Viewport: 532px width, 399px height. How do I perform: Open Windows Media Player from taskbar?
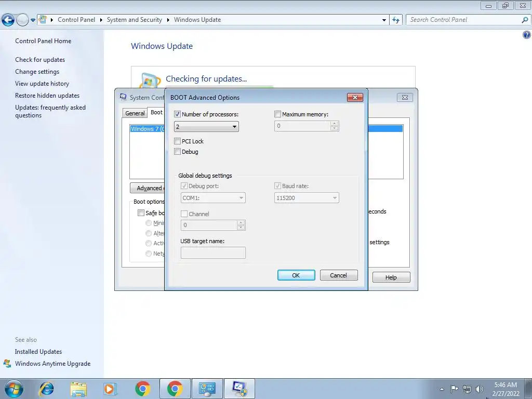click(x=110, y=389)
